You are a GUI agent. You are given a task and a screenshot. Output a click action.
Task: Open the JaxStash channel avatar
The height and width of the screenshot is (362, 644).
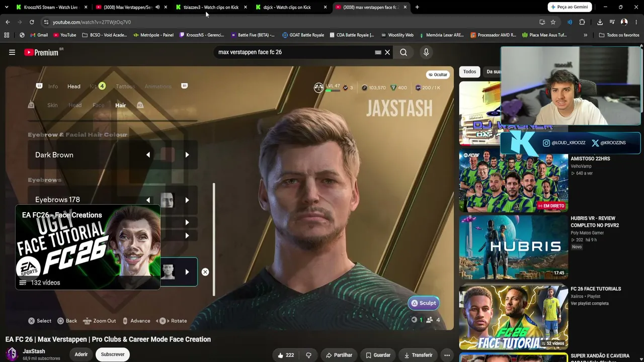pyautogui.click(x=12, y=354)
